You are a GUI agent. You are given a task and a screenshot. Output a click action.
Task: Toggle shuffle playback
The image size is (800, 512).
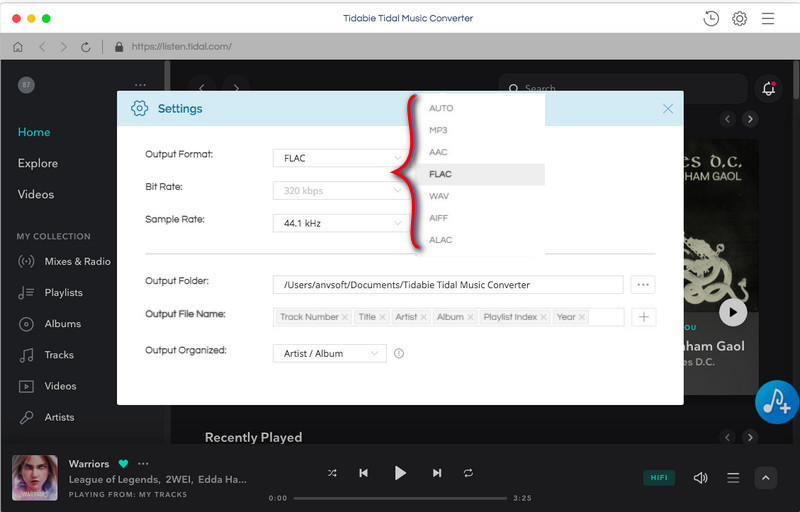coord(332,473)
